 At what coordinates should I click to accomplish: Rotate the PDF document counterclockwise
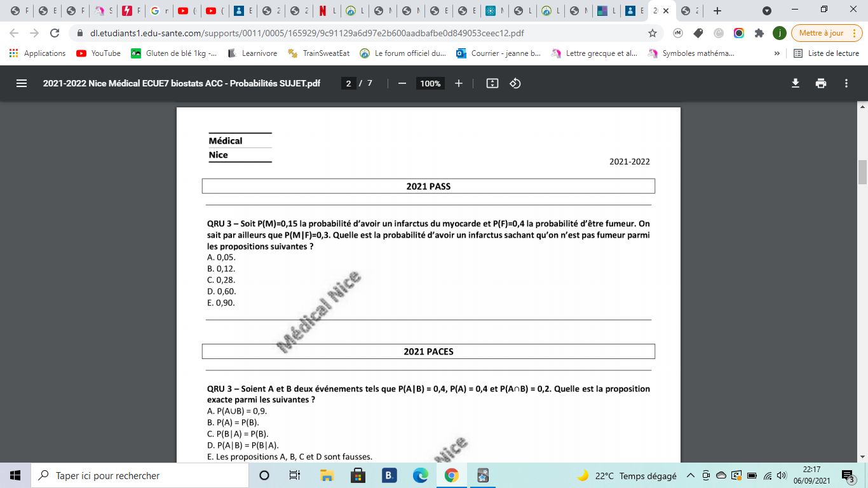515,83
